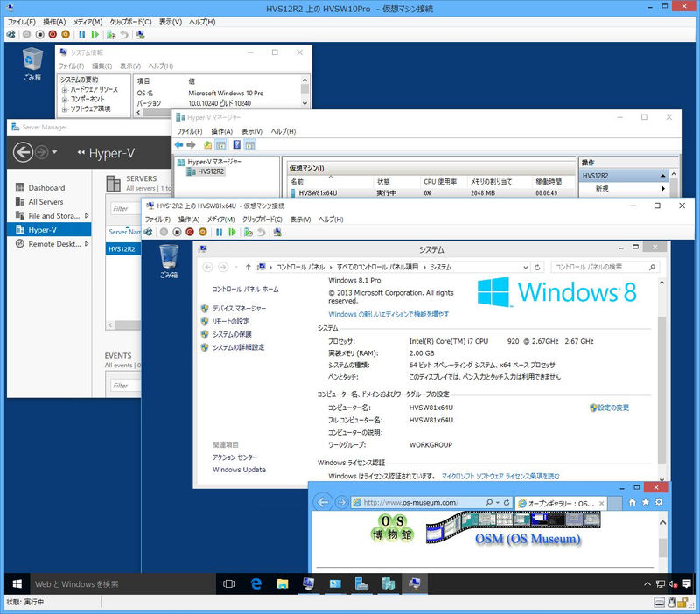
Task: Send Ctrl+Alt+Del in the HVSW10Pro connection toolbar
Action: pos(10,34)
